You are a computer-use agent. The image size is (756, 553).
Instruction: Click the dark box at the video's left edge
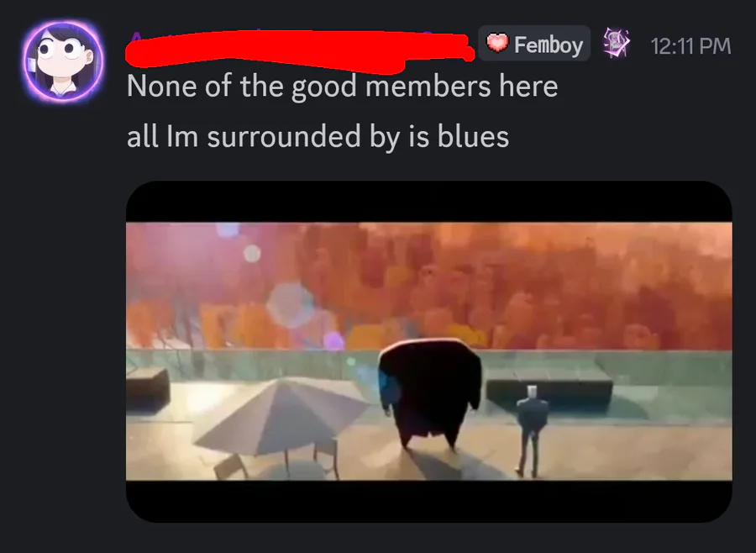click(x=147, y=387)
